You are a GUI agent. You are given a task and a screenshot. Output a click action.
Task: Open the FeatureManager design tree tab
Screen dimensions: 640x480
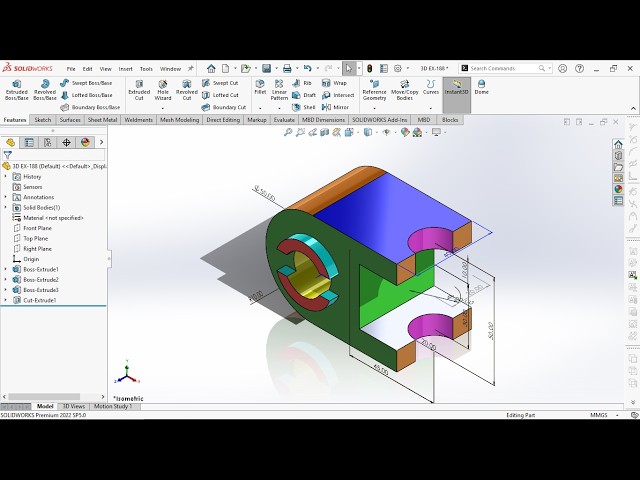coord(11,142)
